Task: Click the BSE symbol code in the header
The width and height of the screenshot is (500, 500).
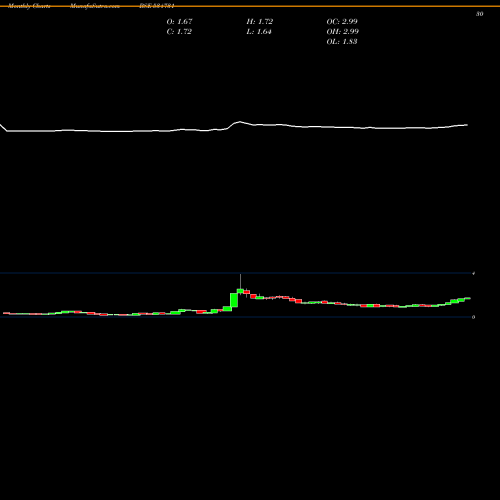Action: pos(157,6)
